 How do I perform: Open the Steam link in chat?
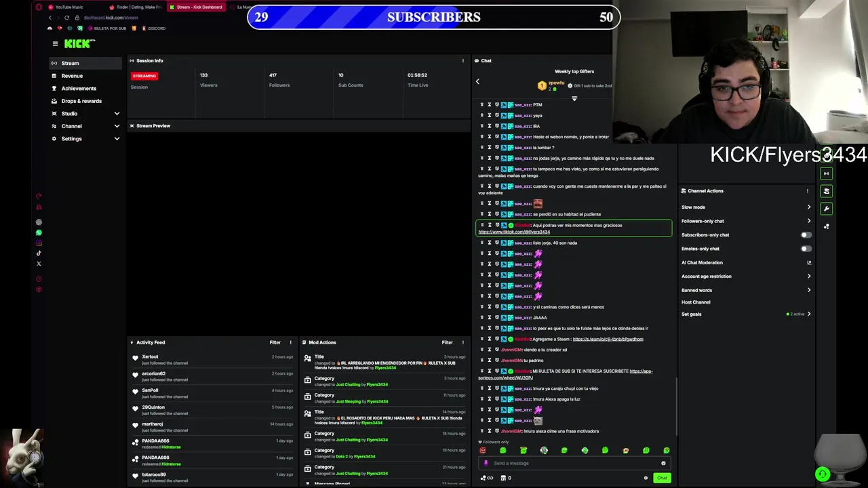608,339
